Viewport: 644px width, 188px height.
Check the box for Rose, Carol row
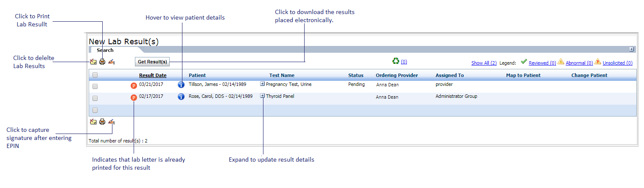point(95,98)
